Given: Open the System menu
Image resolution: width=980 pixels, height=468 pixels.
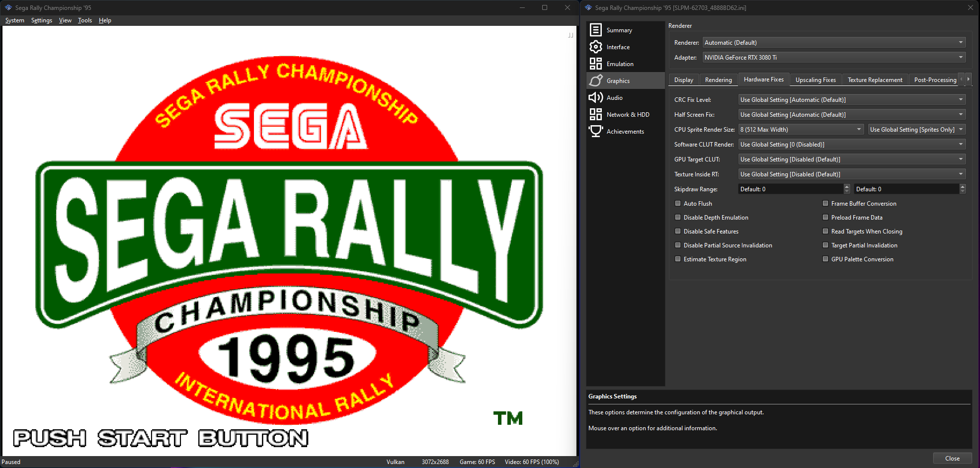Looking at the screenshot, I should pyautogui.click(x=14, y=20).
